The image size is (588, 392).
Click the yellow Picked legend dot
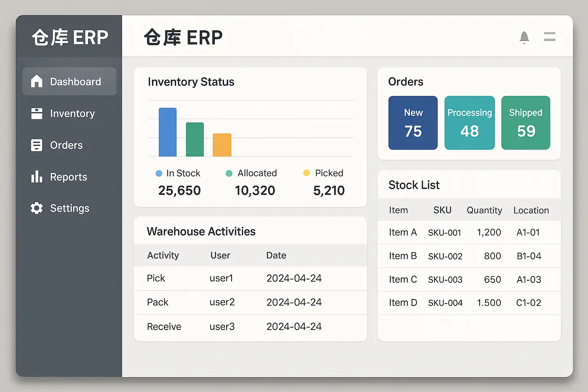[x=306, y=173]
